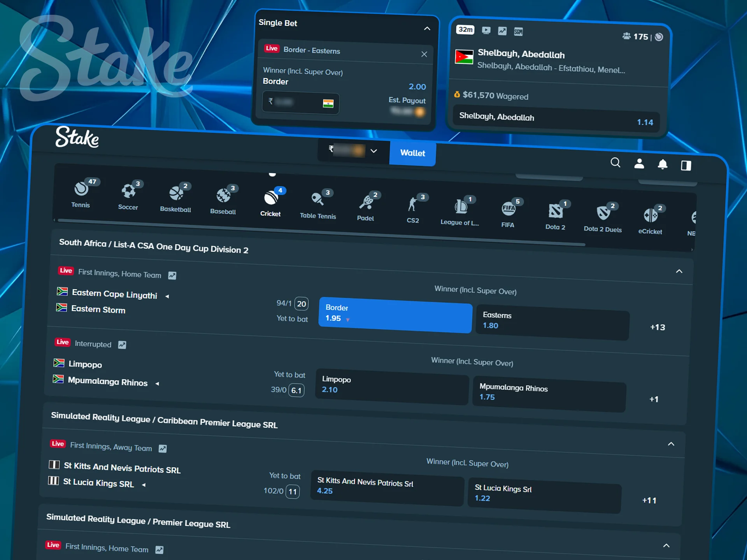This screenshot has height=560, width=747.
Task: Open stats icon for Eastern Cape Linyathi match
Action: click(x=172, y=275)
